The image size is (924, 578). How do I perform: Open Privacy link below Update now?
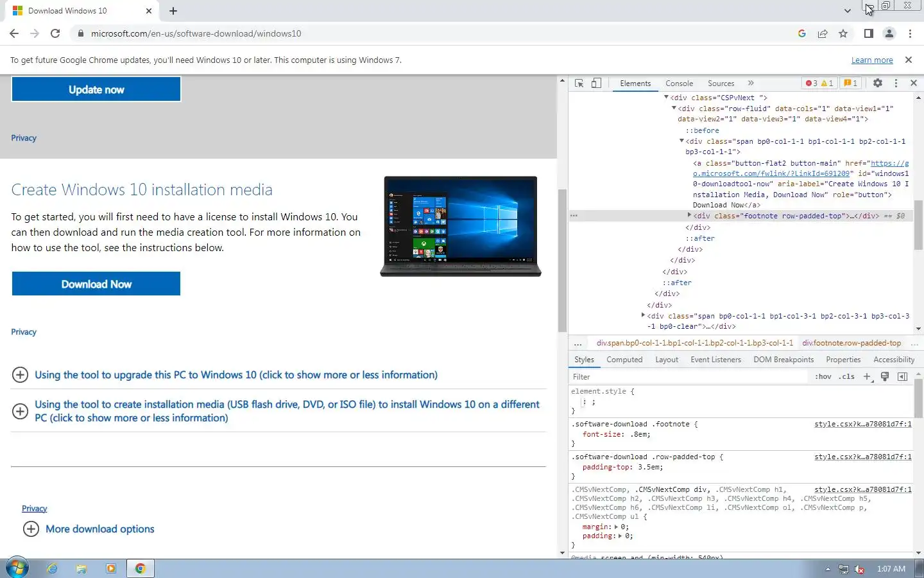[24, 138]
